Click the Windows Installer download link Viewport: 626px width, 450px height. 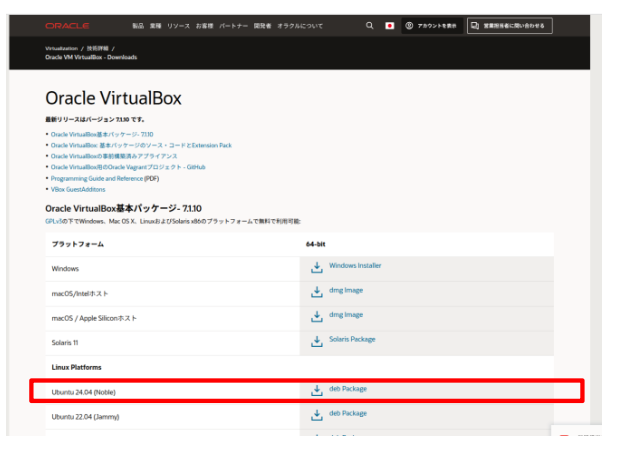pyautogui.click(x=355, y=266)
